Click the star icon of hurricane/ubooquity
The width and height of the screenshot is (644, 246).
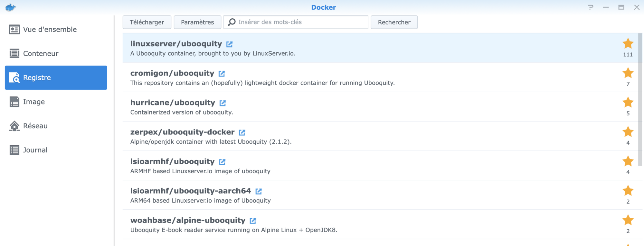(628, 102)
